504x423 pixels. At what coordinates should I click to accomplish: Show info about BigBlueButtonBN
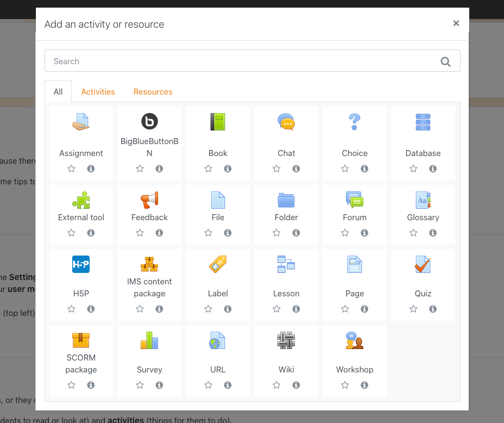[160, 168]
